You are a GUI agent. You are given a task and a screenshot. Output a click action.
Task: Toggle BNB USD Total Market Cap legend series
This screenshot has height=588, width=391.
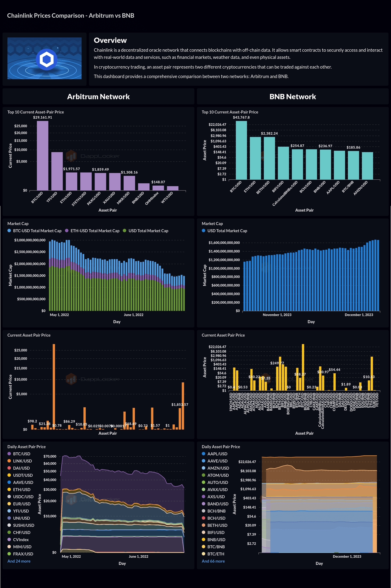point(225,231)
